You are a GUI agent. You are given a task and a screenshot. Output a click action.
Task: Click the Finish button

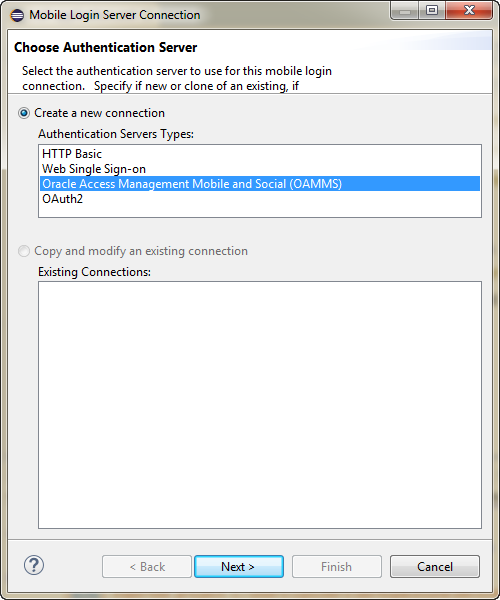[x=337, y=566]
